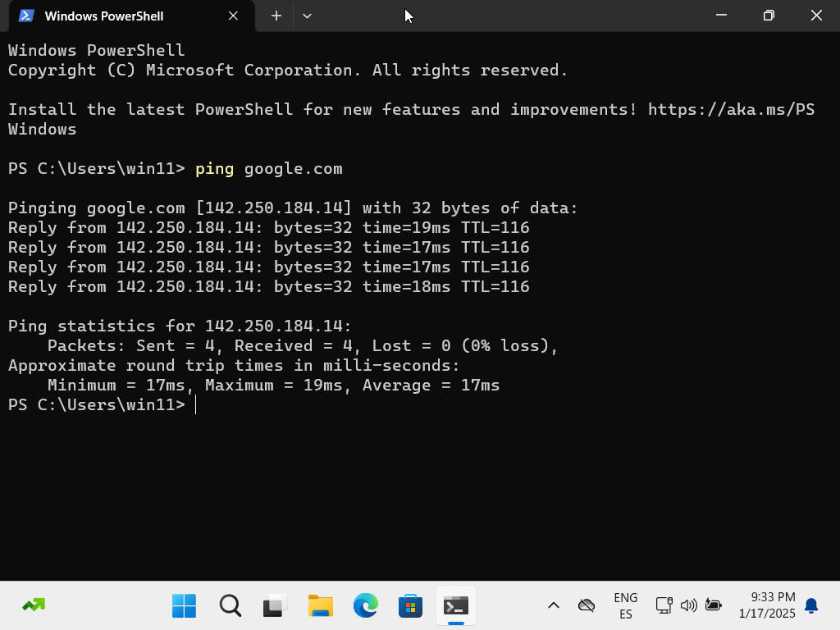Open notifications bell icon
Screen dimensions: 840x630
[x=811, y=606]
